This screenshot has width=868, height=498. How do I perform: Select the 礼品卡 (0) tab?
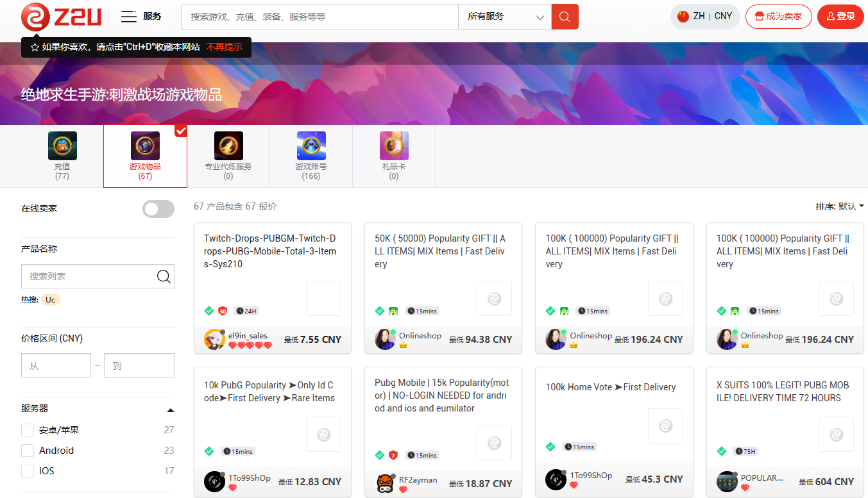click(x=394, y=156)
